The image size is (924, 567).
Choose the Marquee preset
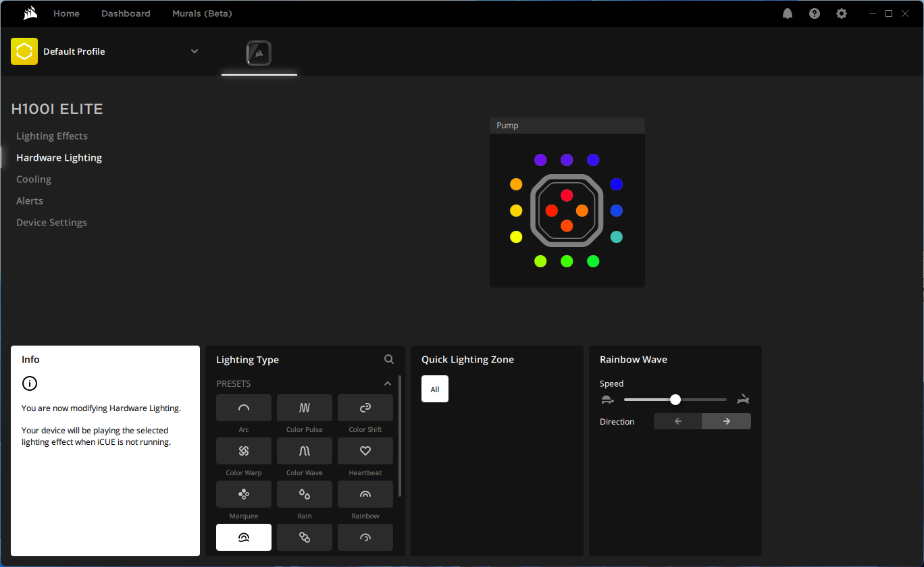[244, 494]
